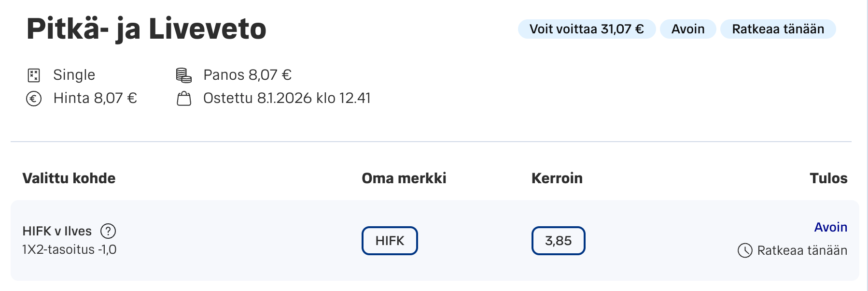868x291 pixels.
Task: Click the clock icon near Ratkeaa tänään
Action: 745,250
